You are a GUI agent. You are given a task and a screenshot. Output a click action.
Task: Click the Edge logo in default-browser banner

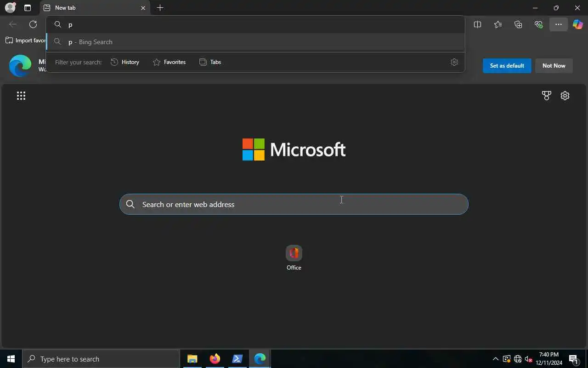(x=20, y=66)
